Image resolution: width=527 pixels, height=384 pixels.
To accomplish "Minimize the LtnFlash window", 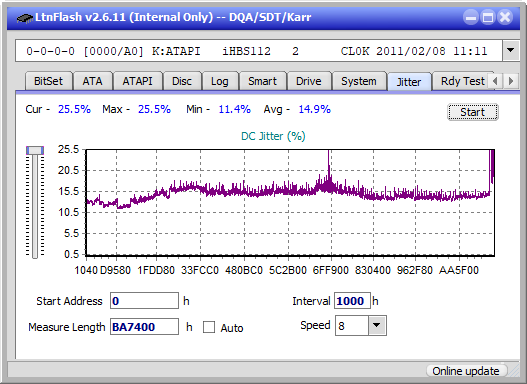I will 471,17.
